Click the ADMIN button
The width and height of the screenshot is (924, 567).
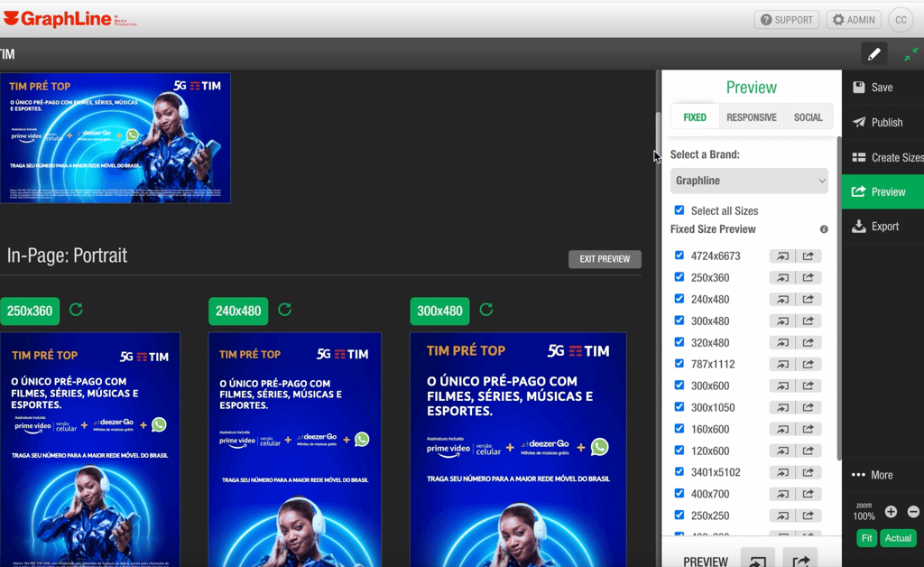[854, 20]
